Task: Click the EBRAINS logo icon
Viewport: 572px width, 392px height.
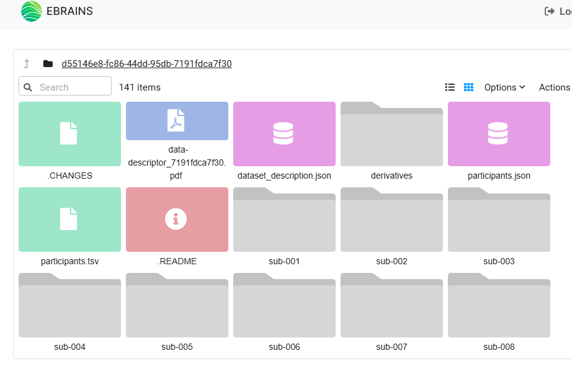Action: click(x=32, y=11)
